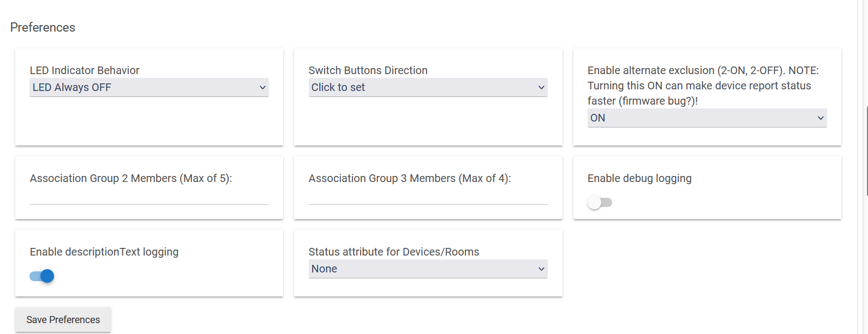Select the Enable debug logging label text
Viewport: 868px width, 334px height.
[639, 178]
